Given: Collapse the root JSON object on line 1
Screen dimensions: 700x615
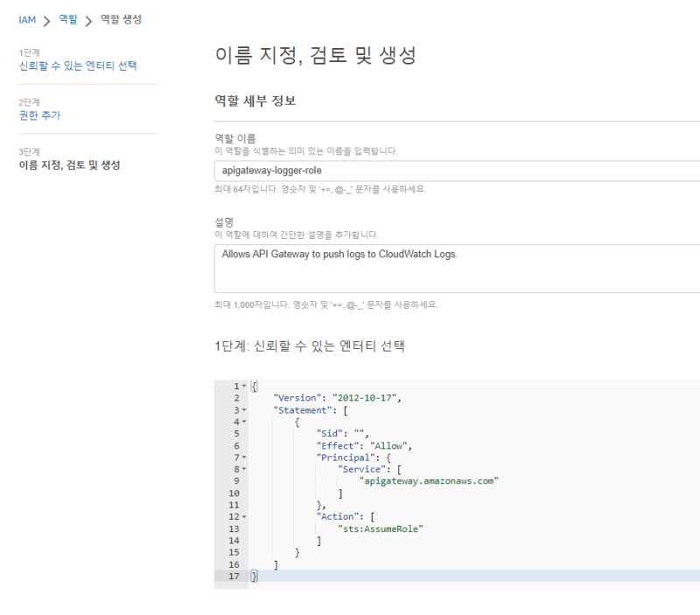Looking at the screenshot, I should (244, 386).
